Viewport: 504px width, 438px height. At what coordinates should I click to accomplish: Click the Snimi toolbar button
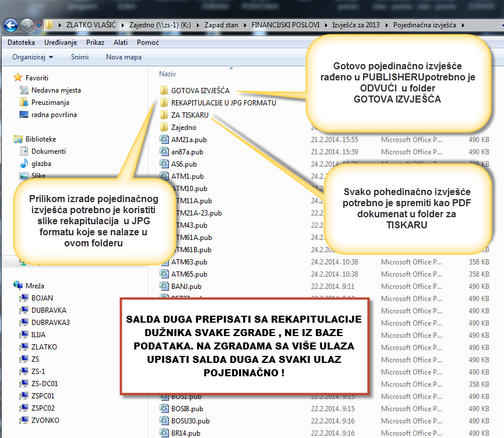[80, 57]
